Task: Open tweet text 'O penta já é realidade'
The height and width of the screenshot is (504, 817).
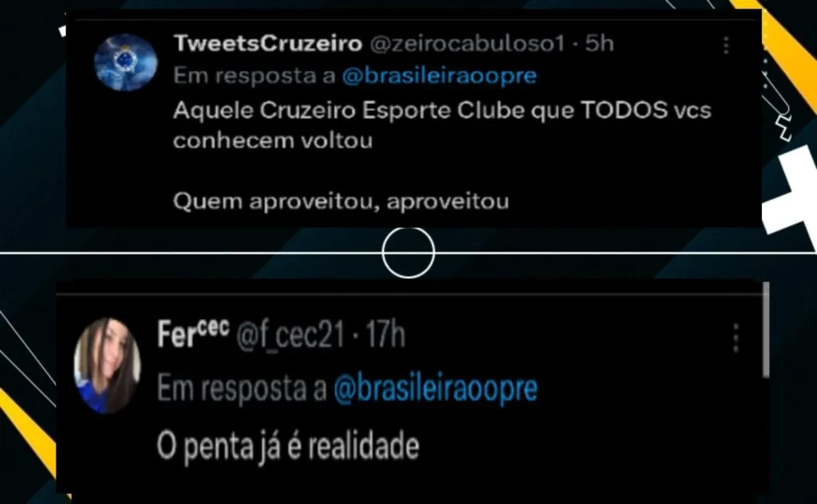Action: pos(288,447)
